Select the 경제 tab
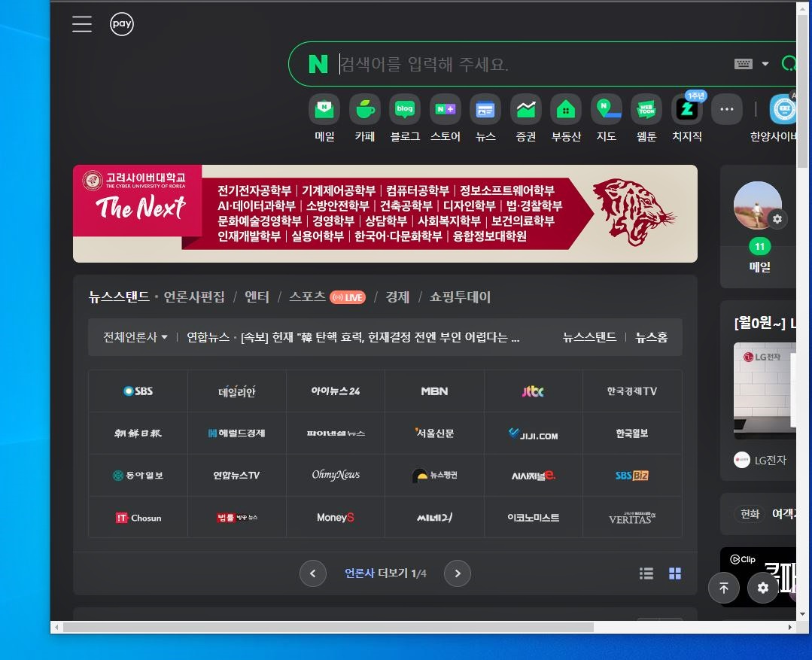Viewport: 812px width, 660px height. click(x=397, y=297)
